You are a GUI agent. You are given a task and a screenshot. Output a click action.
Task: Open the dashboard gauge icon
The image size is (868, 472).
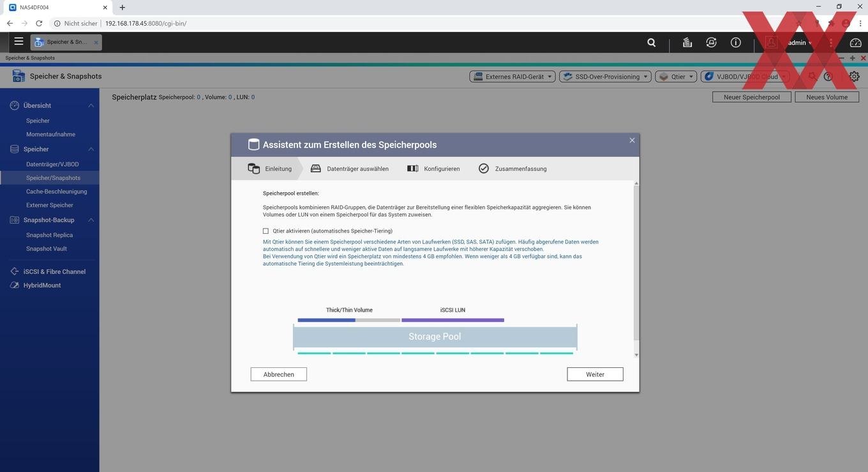click(856, 42)
